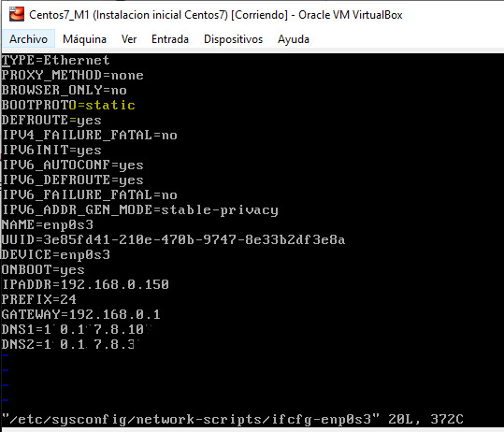Viewport: 504px width, 432px height.
Task: Open the Archivo menu
Action: coord(28,39)
